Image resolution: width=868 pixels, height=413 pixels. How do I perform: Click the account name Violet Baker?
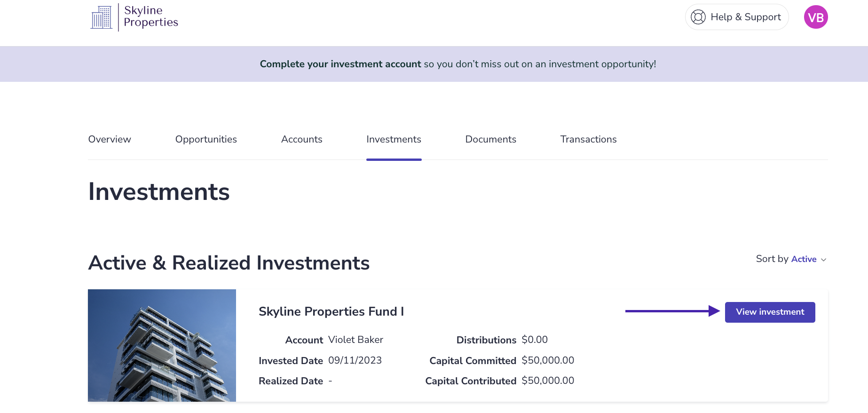tap(356, 340)
